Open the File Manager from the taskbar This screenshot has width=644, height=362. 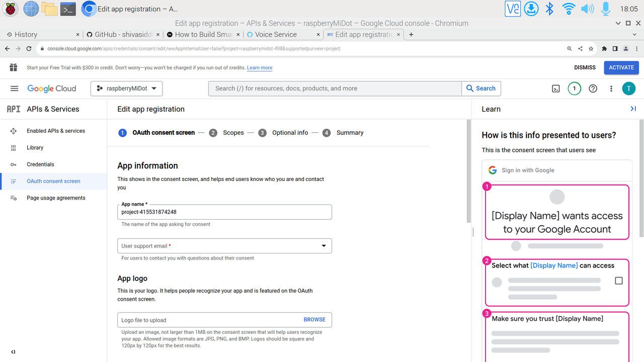tap(49, 9)
